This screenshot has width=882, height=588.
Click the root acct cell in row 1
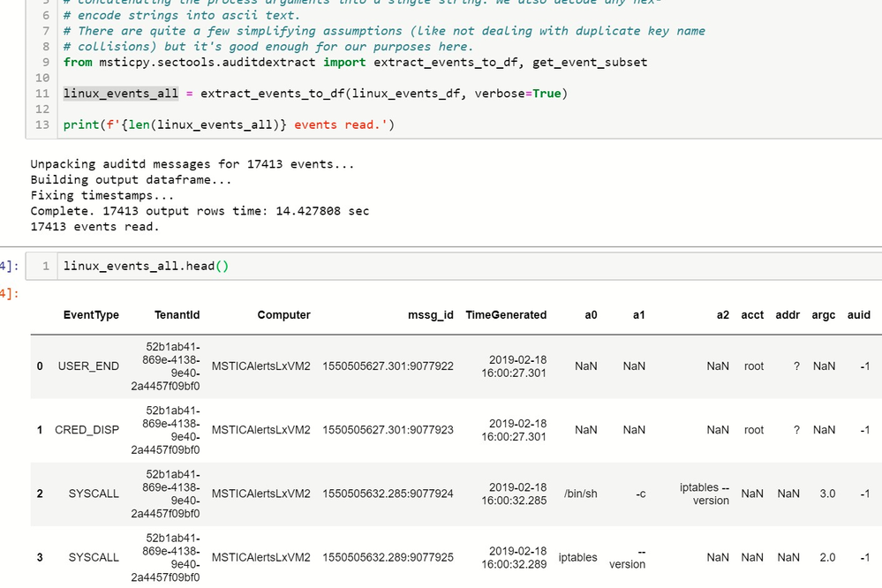pos(754,430)
